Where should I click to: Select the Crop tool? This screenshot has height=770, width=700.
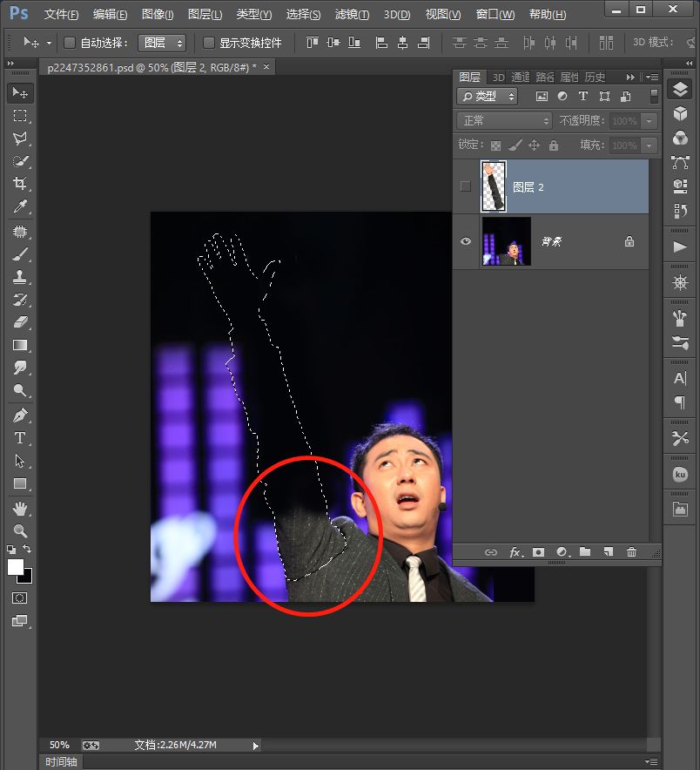click(x=20, y=184)
